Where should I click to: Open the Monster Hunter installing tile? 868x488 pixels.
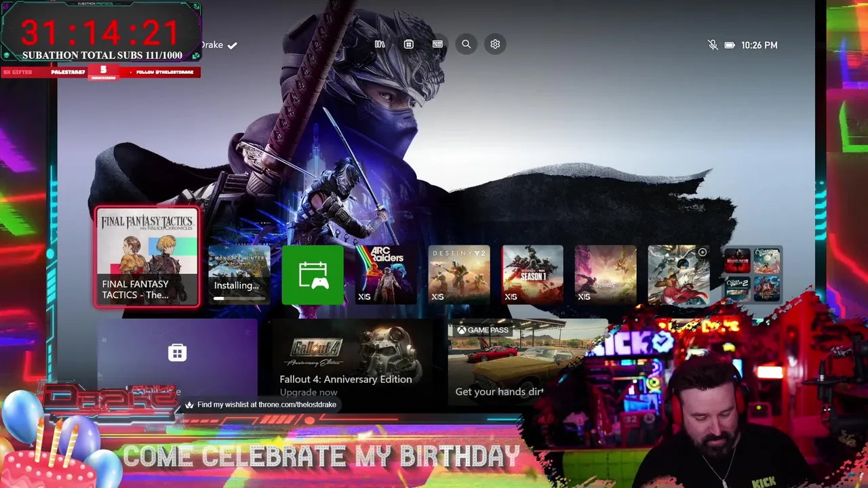(239, 274)
